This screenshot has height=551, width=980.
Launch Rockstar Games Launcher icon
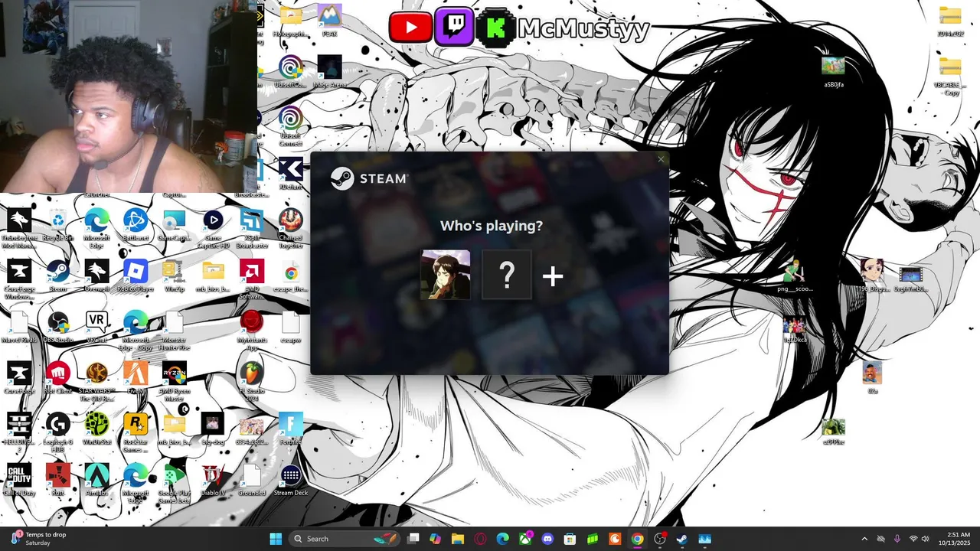(136, 432)
